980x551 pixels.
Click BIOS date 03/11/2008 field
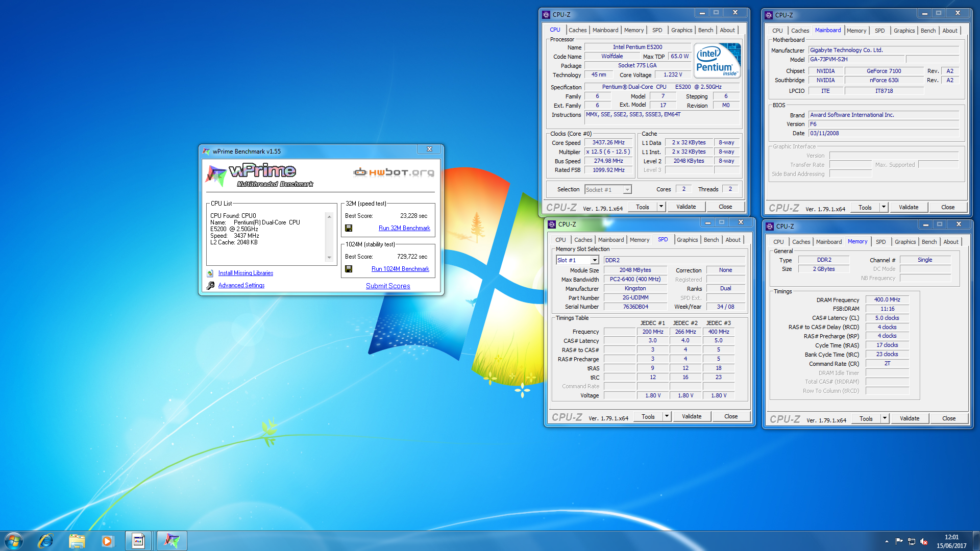(x=884, y=134)
